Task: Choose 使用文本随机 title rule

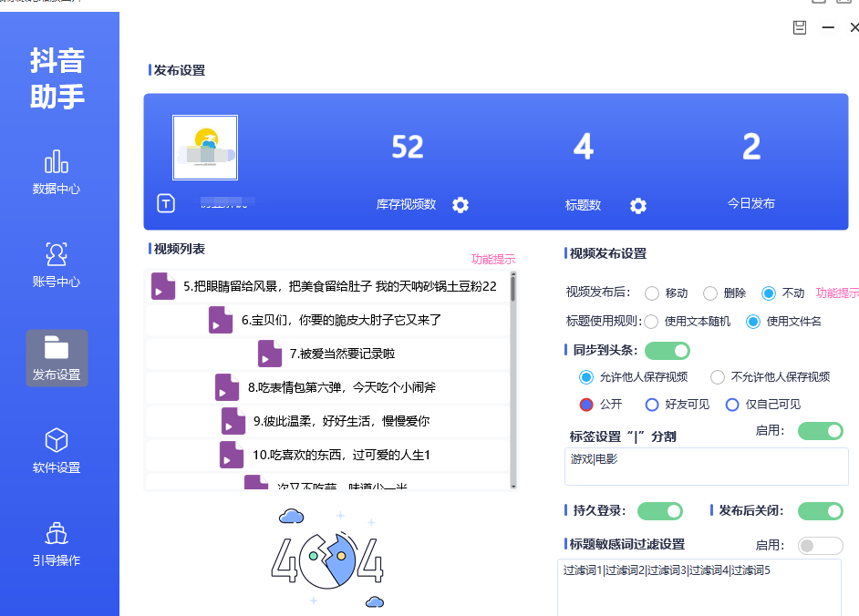Action: pos(652,322)
